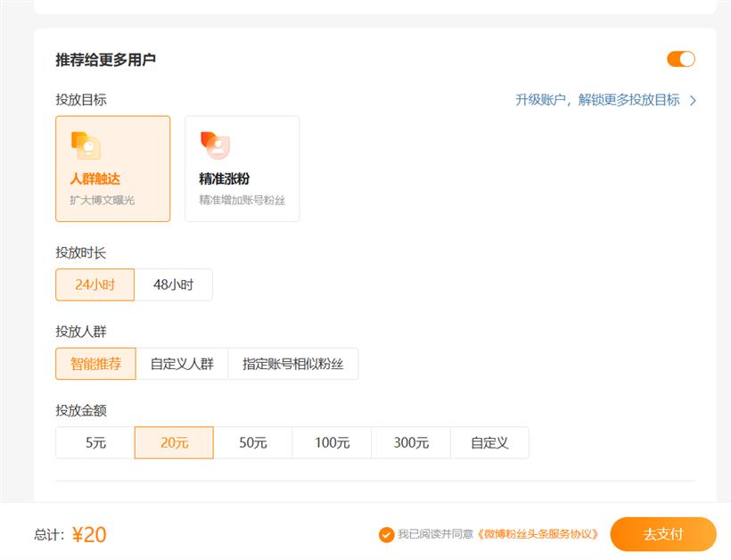Select the 精准涨粉 card title

[x=224, y=179]
